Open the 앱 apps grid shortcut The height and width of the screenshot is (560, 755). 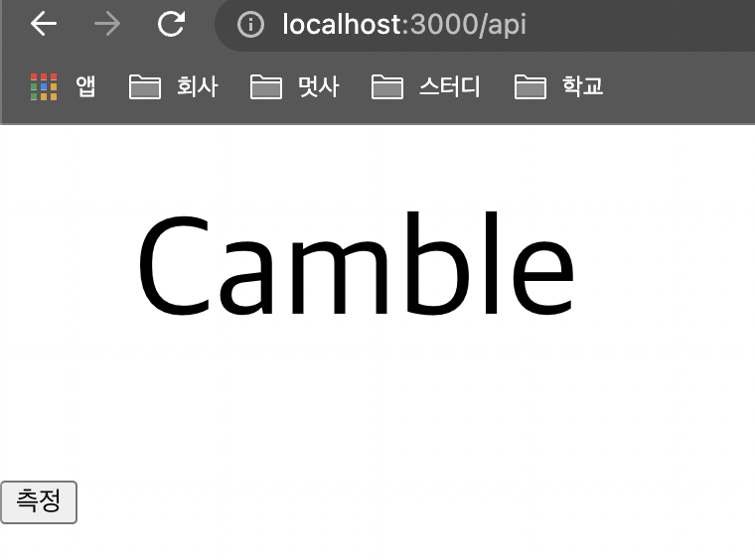63,87
